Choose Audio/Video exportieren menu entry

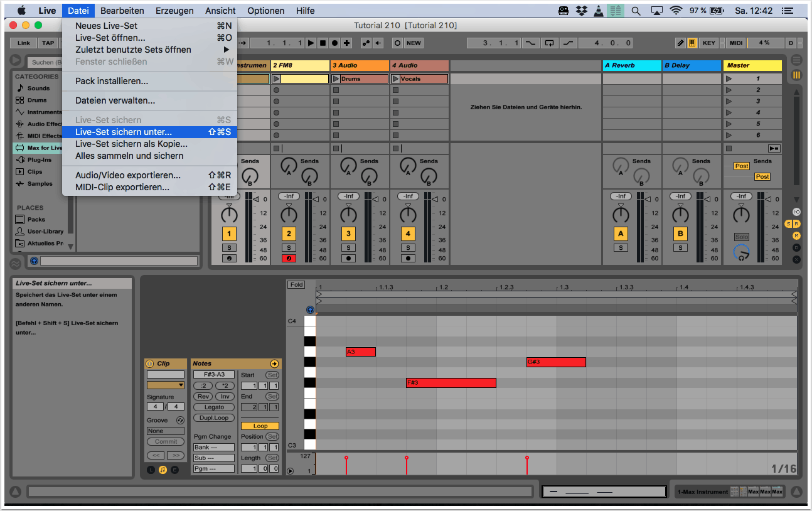pos(128,175)
